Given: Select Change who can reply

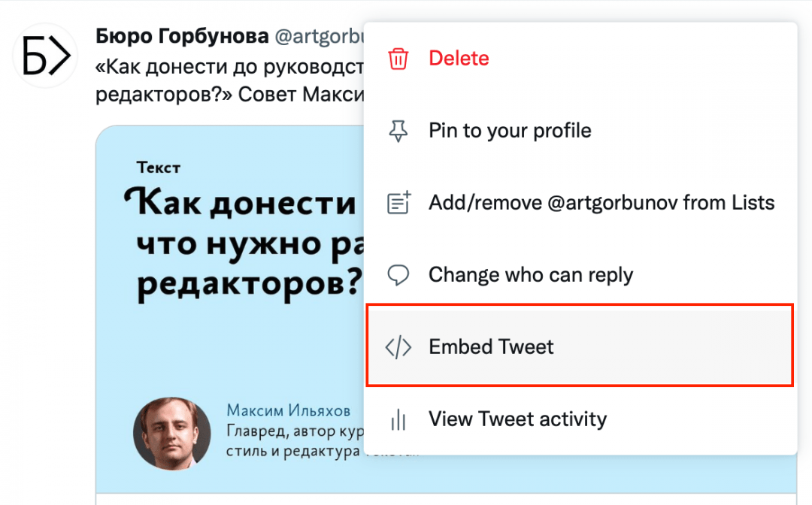Looking at the screenshot, I should 531,274.
